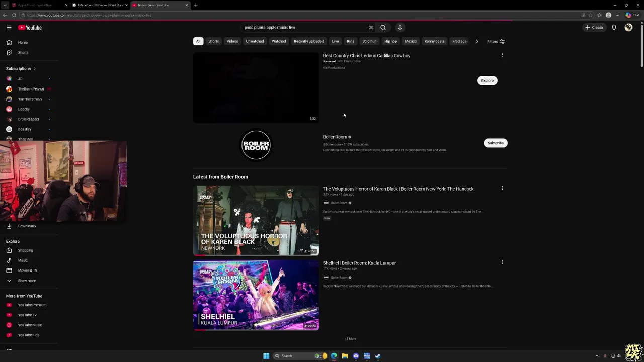Show next filter chips with right arrow
This screenshot has height=362, width=644.
(x=477, y=41)
